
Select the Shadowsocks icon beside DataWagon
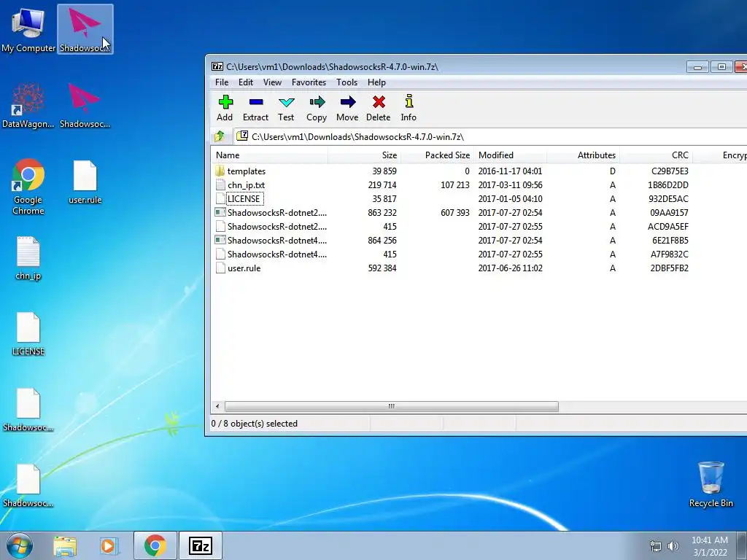(x=85, y=105)
